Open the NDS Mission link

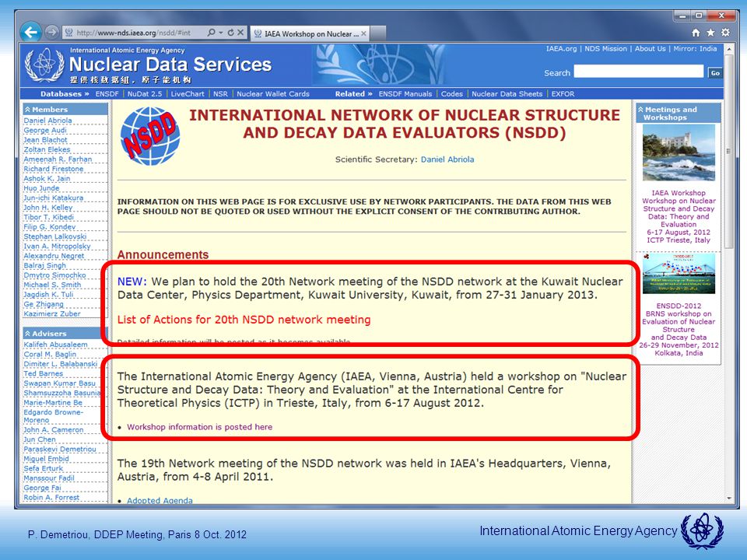tap(605, 48)
